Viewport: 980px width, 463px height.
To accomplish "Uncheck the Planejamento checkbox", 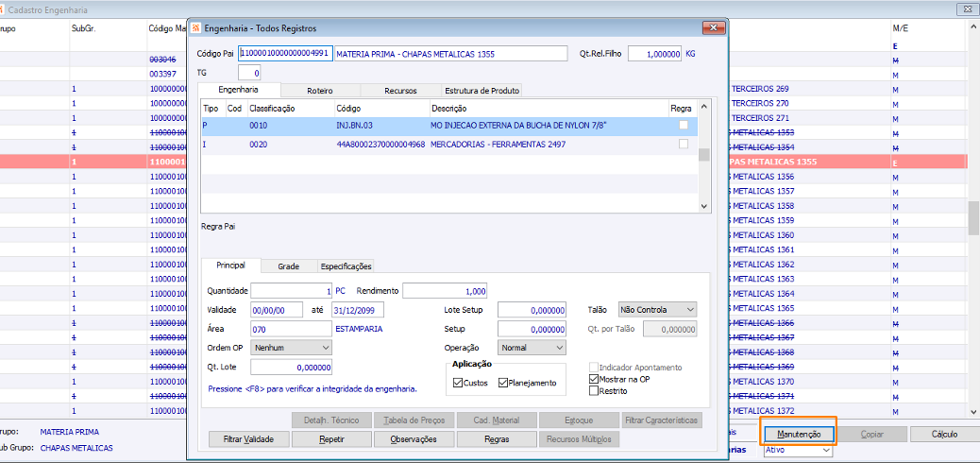I will pos(503,383).
